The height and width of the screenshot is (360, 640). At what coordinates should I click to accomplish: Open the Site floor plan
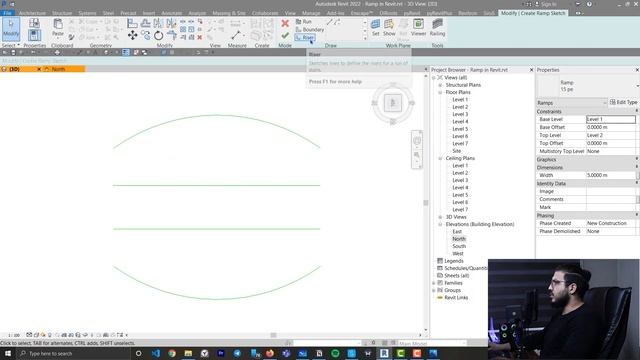[x=456, y=151]
